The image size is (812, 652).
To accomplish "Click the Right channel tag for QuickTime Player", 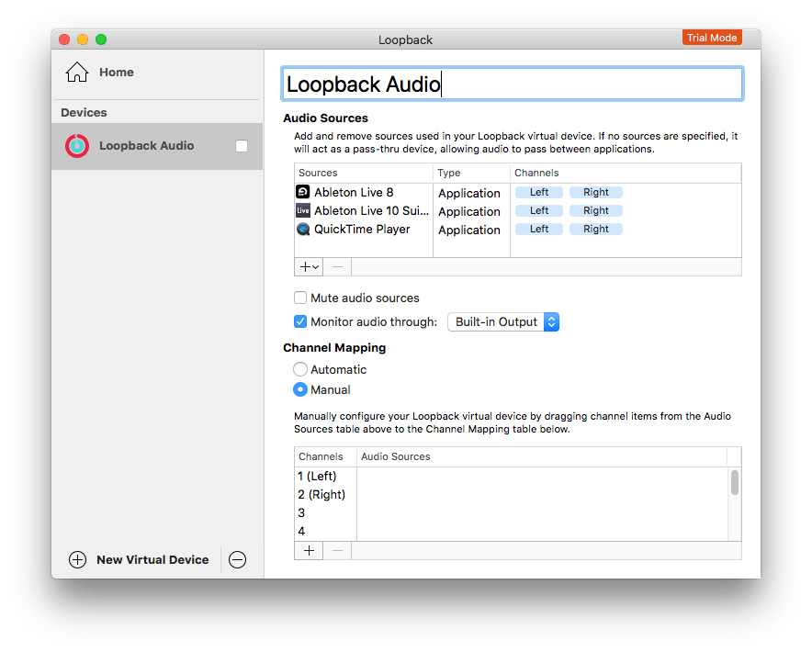I will pos(595,228).
